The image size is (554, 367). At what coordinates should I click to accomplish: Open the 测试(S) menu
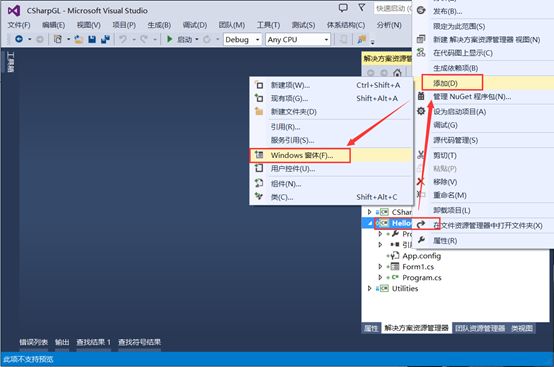click(x=303, y=25)
